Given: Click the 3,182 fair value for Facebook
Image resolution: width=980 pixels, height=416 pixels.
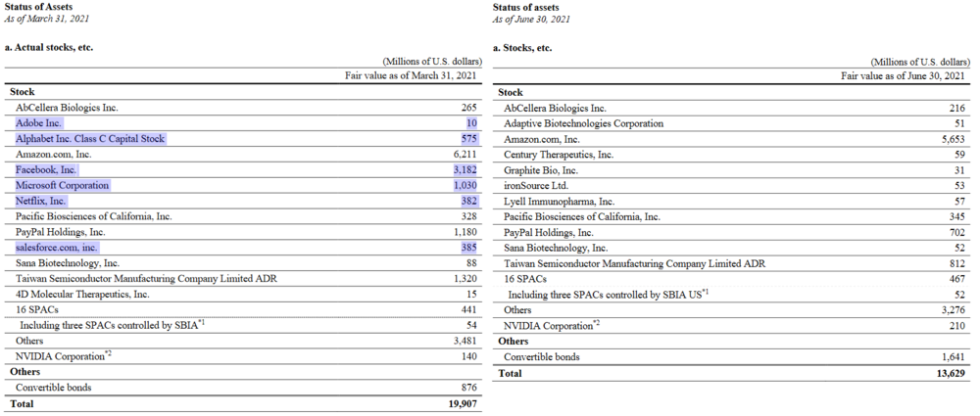Looking at the screenshot, I should click(464, 170).
